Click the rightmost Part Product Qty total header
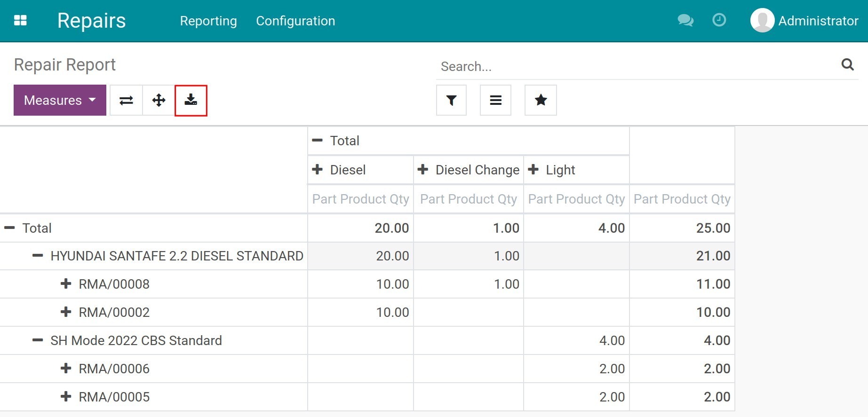 682,199
